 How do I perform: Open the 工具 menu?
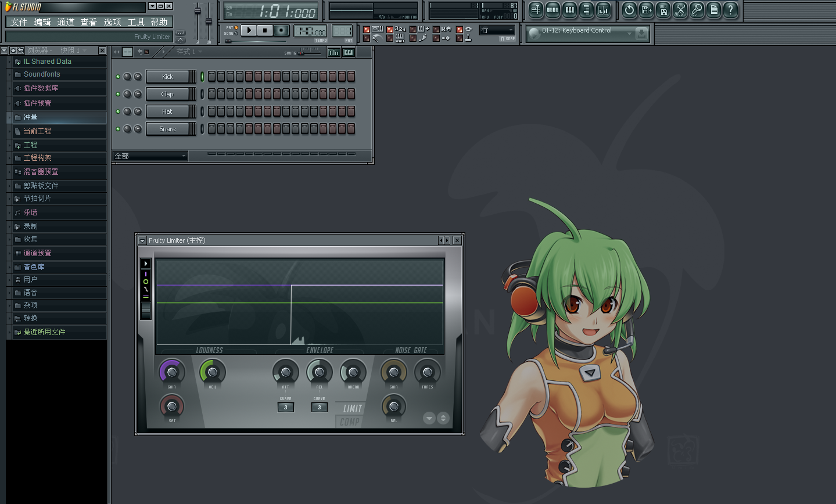136,22
